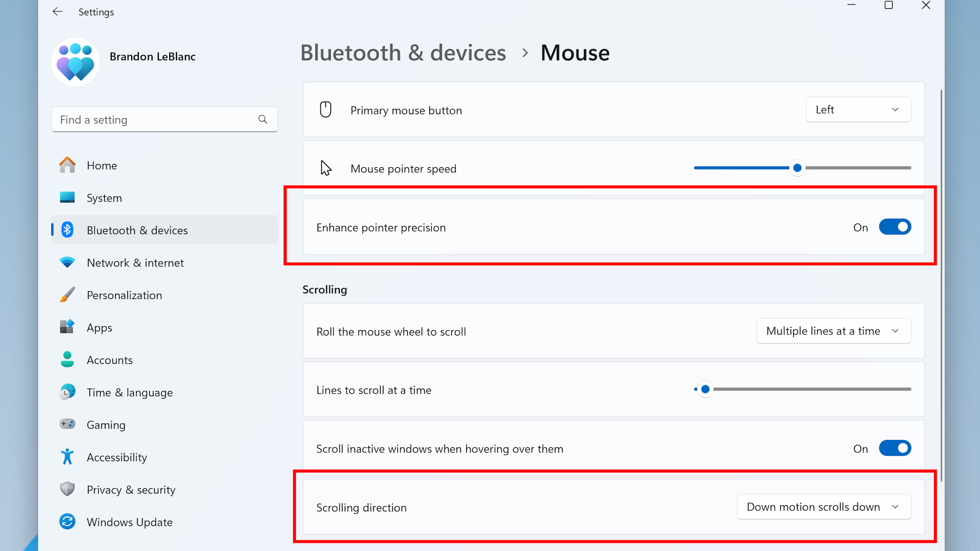Open Network & internet via its Wi-Fi icon
This screenshot has width=980, height=551.
click(67, 263)
